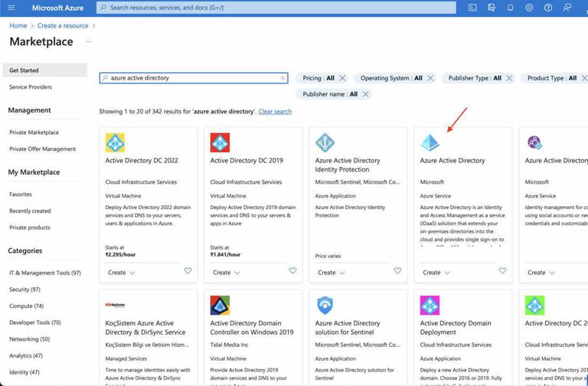Open Private Marketplace

[x=34, y=132]
